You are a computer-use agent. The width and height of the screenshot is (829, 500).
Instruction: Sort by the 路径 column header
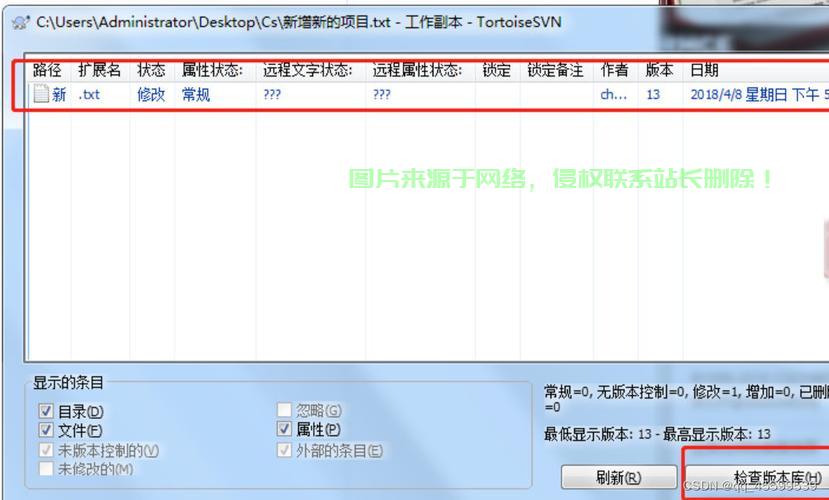point(47,70)
